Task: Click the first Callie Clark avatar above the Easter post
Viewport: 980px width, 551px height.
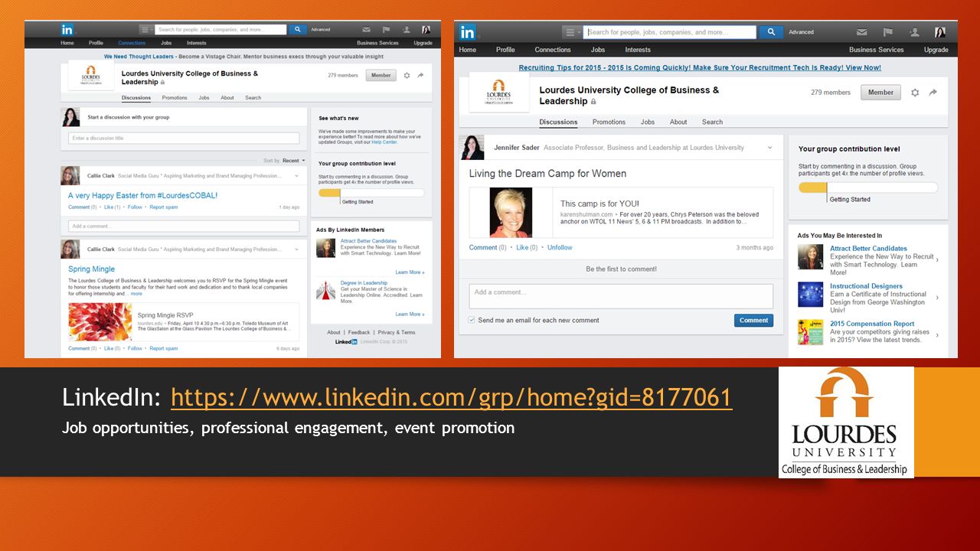Action: point(70,175)
